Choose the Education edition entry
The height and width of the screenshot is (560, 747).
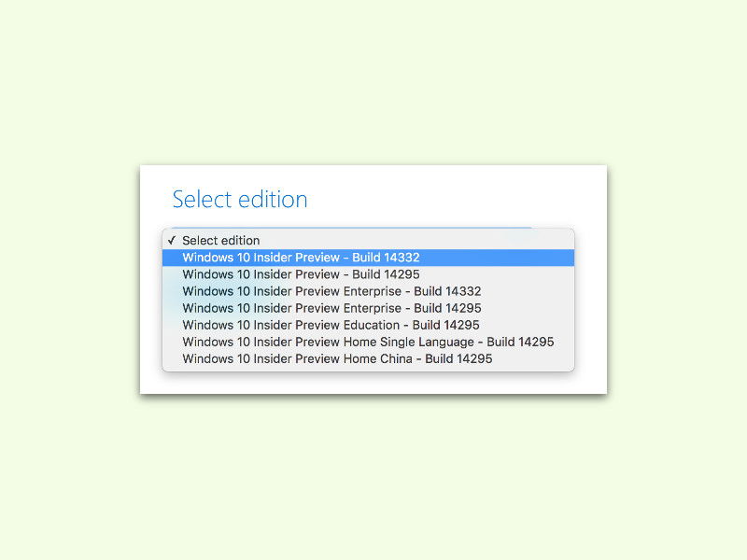pos(368,325)
